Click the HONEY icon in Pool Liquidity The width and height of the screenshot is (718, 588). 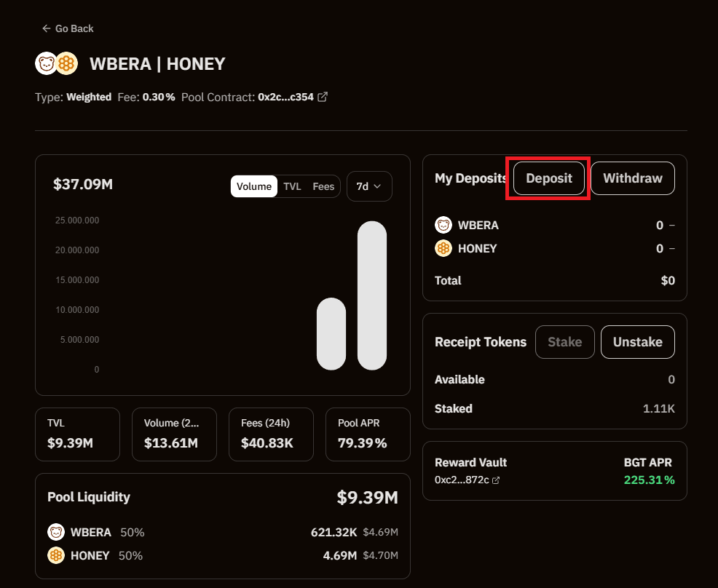(x=56, y=555)
